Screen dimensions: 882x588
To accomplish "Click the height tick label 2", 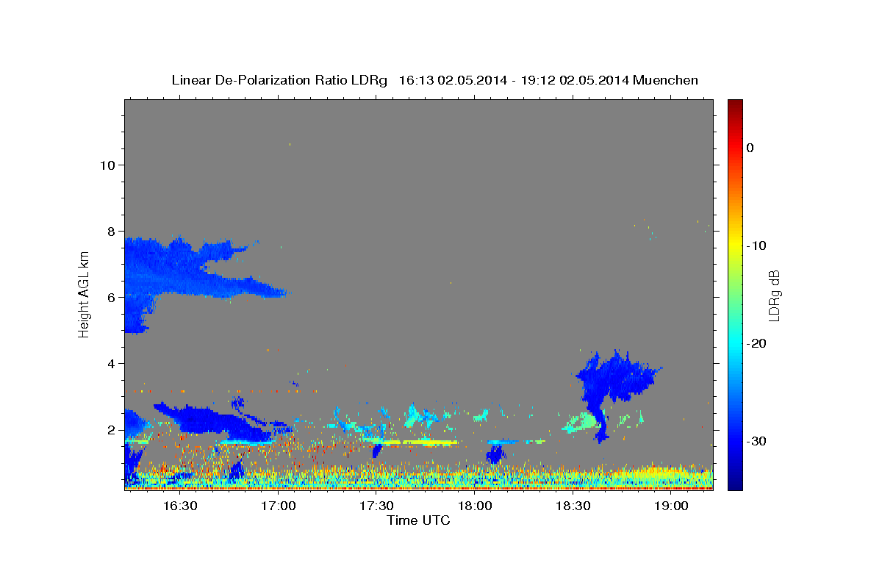I will pos(112,429).
